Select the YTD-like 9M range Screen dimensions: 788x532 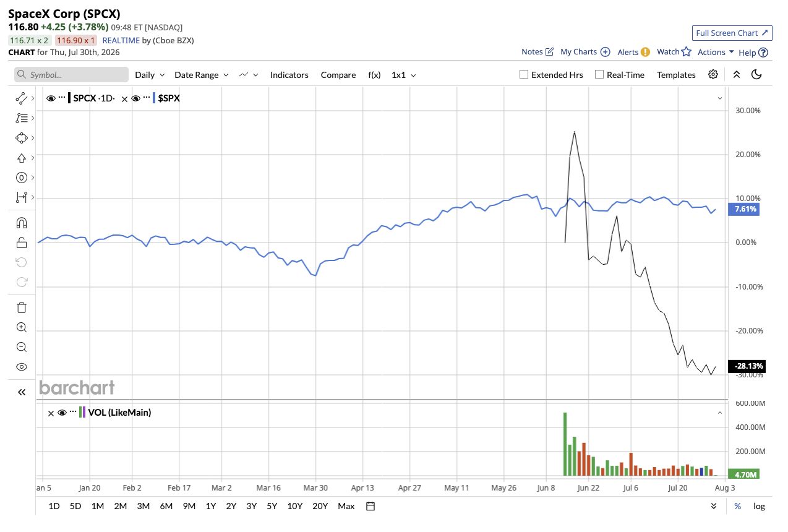189,506
